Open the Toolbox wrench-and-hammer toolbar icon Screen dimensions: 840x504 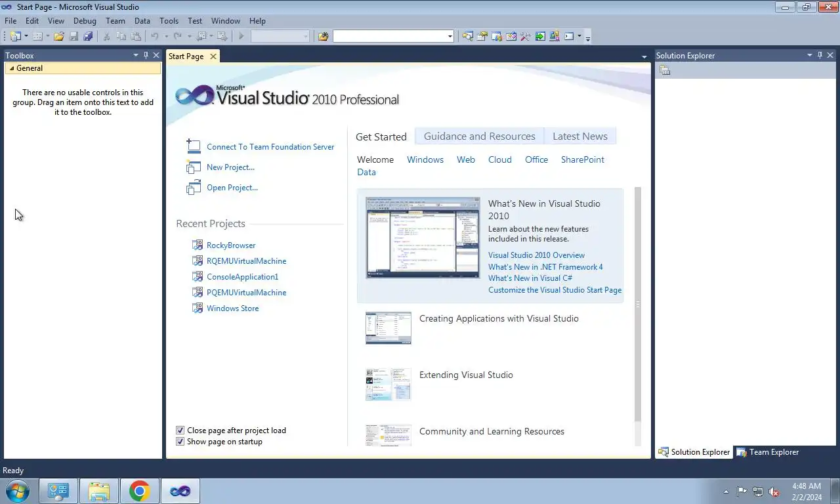click(526, 36)
